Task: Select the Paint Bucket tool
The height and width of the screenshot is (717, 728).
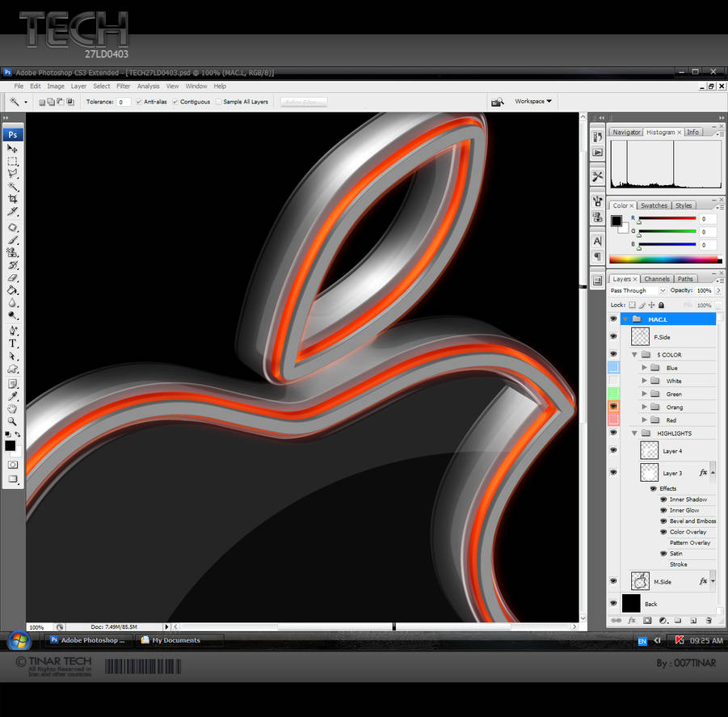Action: point(13,291)
